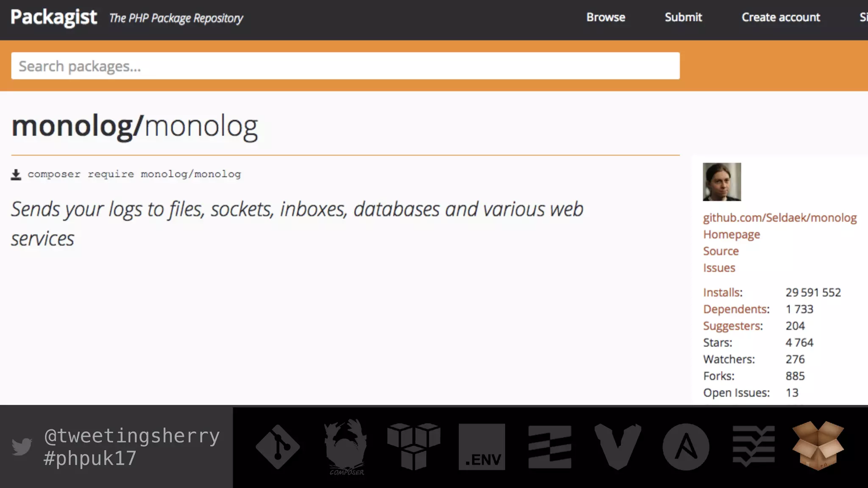This screenshot has width=868, height=488.
Task: Open the Issues link in sidebar
Action: click(x=719, y=268)
